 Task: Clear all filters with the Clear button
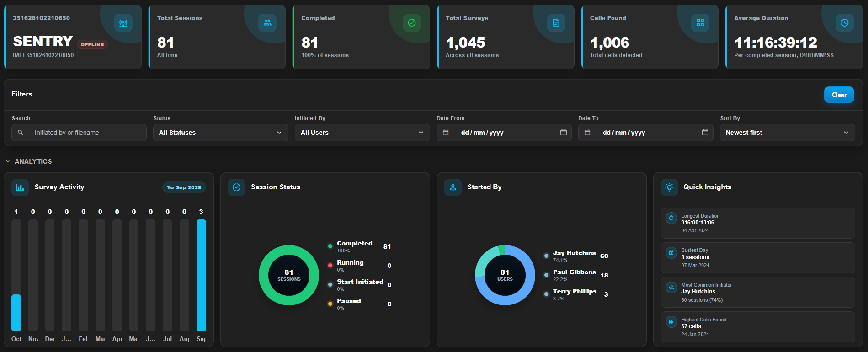click(839, 95)
